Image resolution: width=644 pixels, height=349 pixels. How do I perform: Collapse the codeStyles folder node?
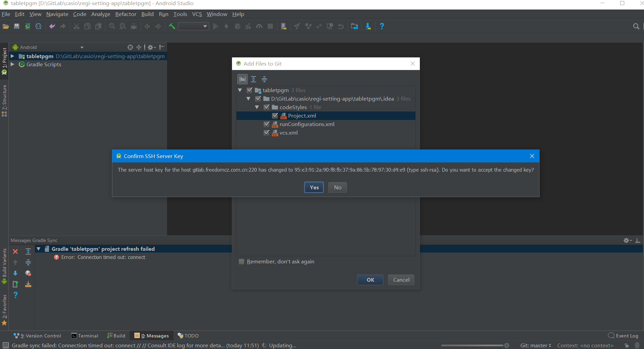click(x=257, y=107)
